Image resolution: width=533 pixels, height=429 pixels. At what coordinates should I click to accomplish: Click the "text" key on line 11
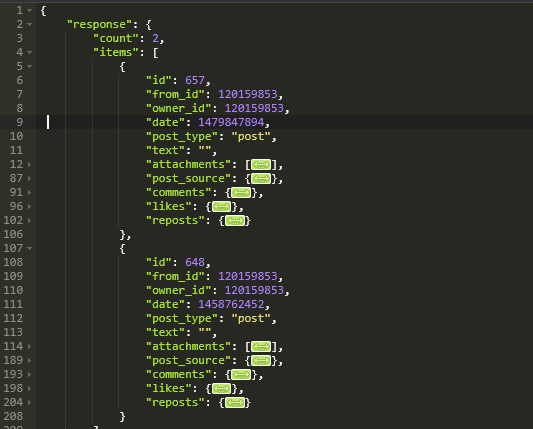tap(165, 150)
